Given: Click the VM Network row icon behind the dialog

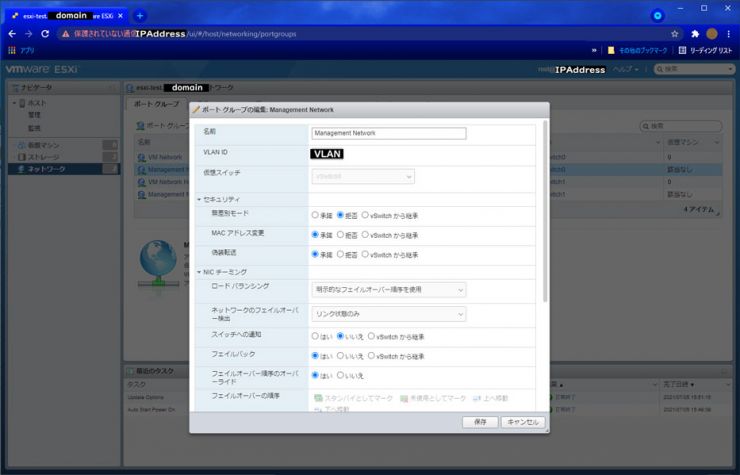Looking at the screenshot, I should point(142,157).
